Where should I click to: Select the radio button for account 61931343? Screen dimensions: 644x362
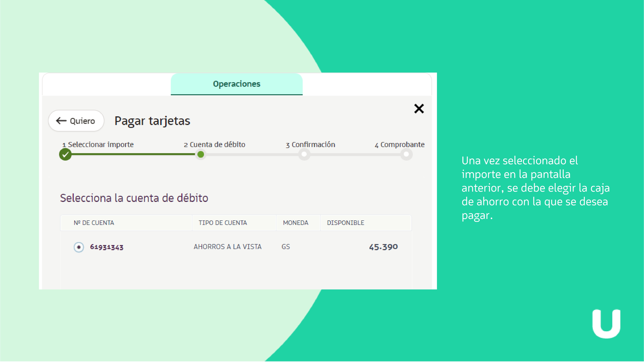(x=79, y=247)
